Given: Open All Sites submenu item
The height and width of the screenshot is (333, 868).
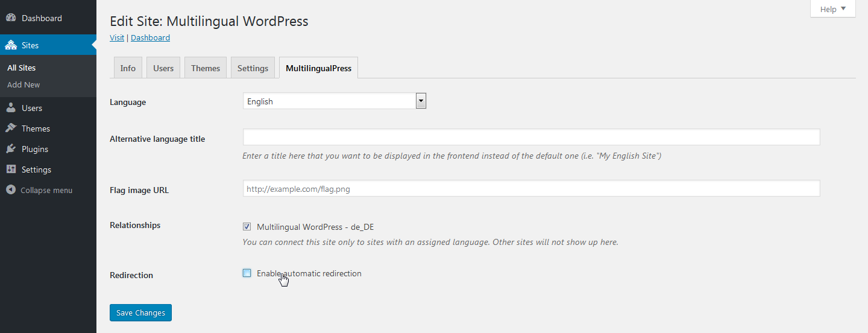Looking at the screenshot, I should coord(21,68).
